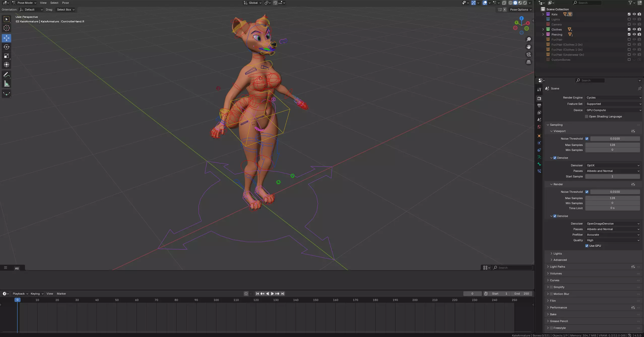The height and width of the screenshot is (337, 644).
Task: Jump to the end frame button
Action: click(x=283, y=294)
